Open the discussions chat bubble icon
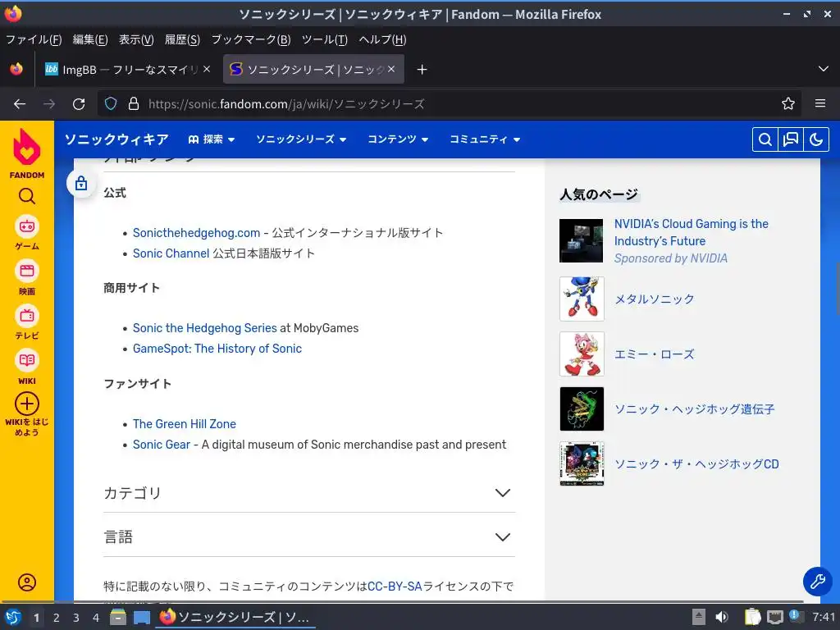The height and width of the screenshot is (630, 840). 791,139
